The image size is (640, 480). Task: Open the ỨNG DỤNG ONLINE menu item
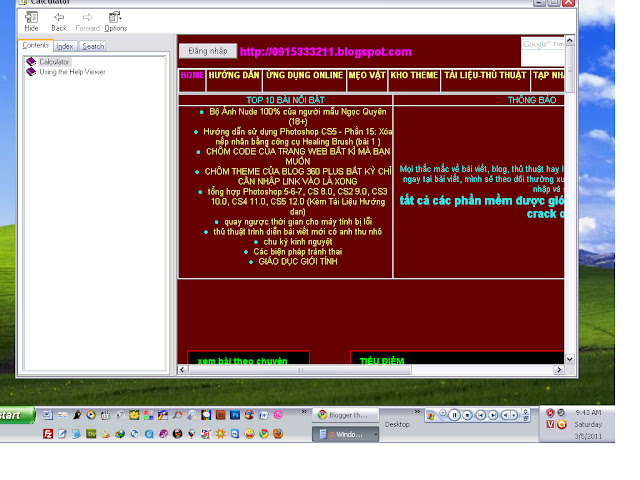click(x=304, y=75)
